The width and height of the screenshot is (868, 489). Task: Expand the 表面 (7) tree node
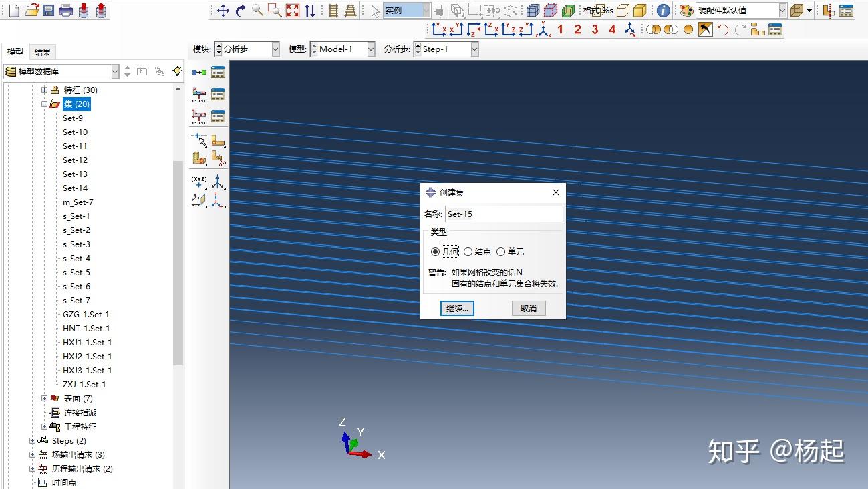point(43,398)
